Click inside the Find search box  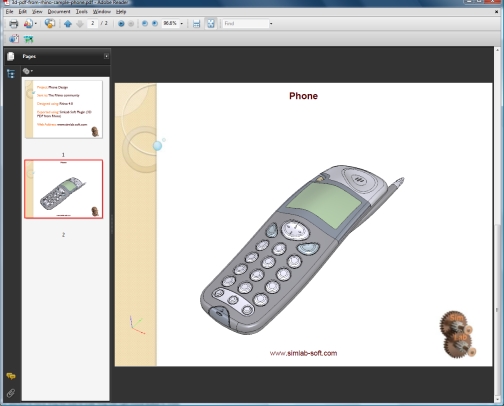246,23
